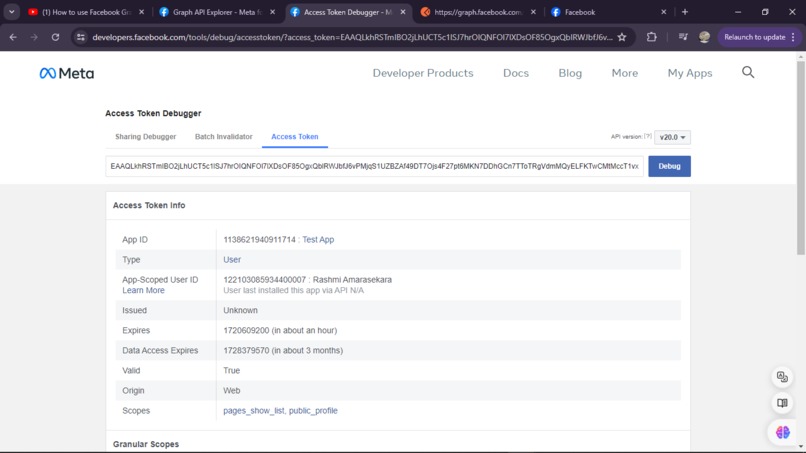Open the browser extensions menu
The image size is (806, 453).
click(651, 37)
